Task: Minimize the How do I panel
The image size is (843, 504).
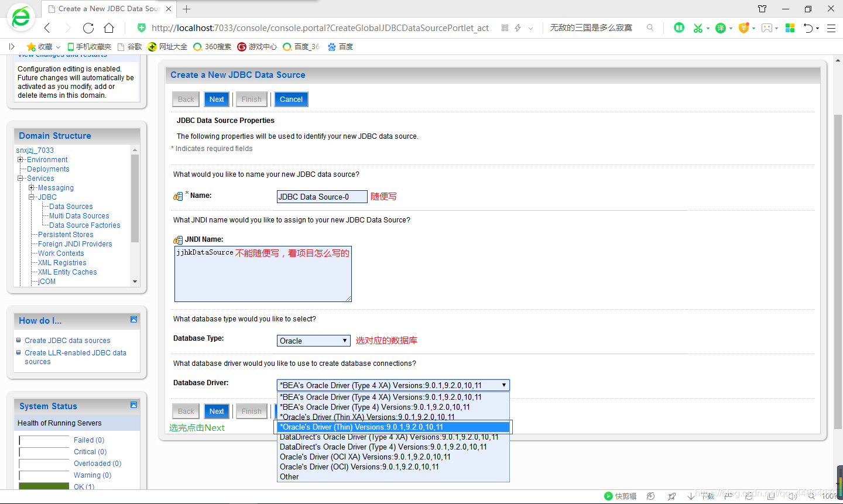Action: [x=133, y=319]
